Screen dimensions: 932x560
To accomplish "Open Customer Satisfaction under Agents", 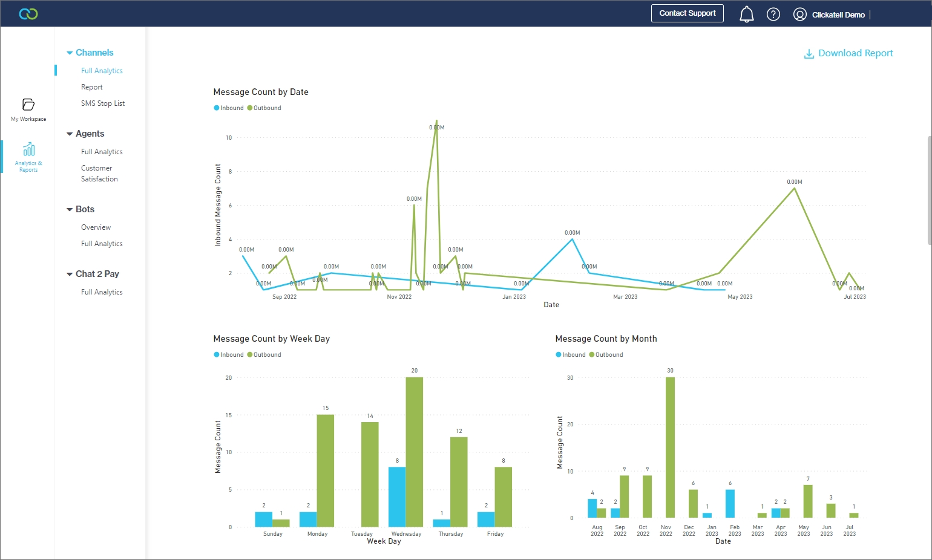I will [99, 174].
